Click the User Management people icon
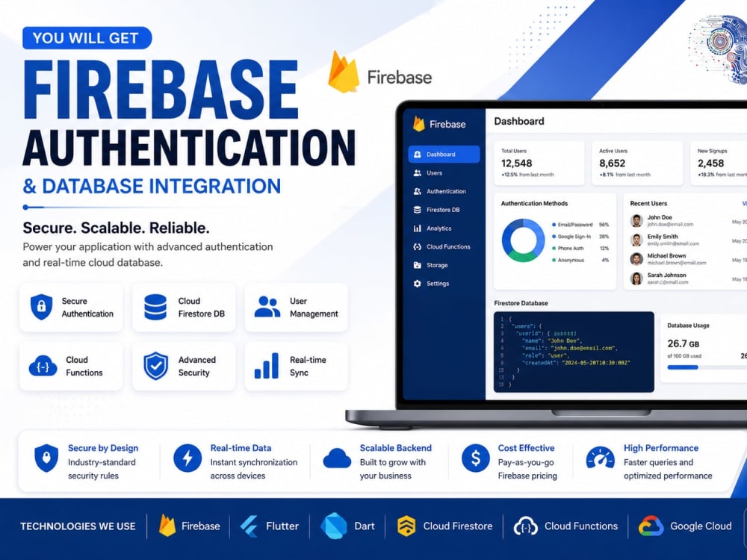This screenshot has height=560, width=747. coord(267,307)
